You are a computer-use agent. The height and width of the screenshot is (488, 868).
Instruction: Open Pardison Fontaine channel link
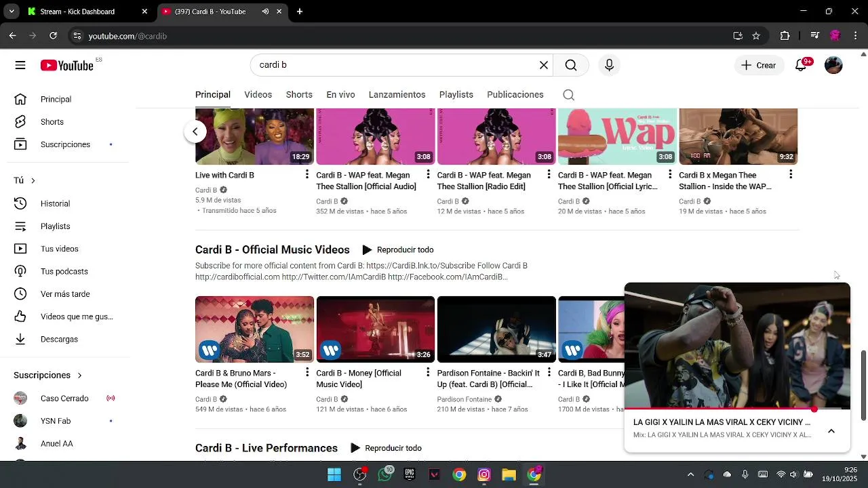[x=465, y=399]
